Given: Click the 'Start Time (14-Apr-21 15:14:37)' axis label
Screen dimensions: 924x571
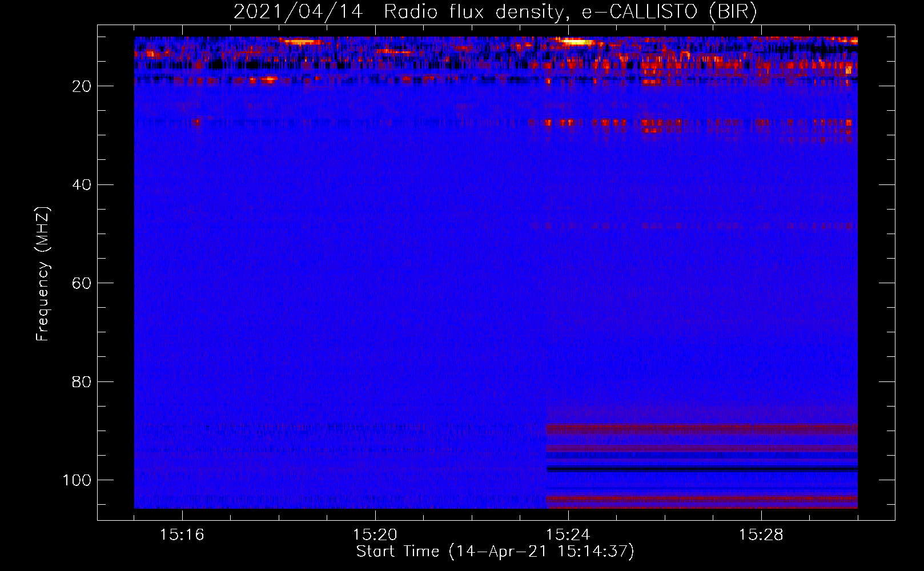Looking at the screenshot, I should point(495,552).
